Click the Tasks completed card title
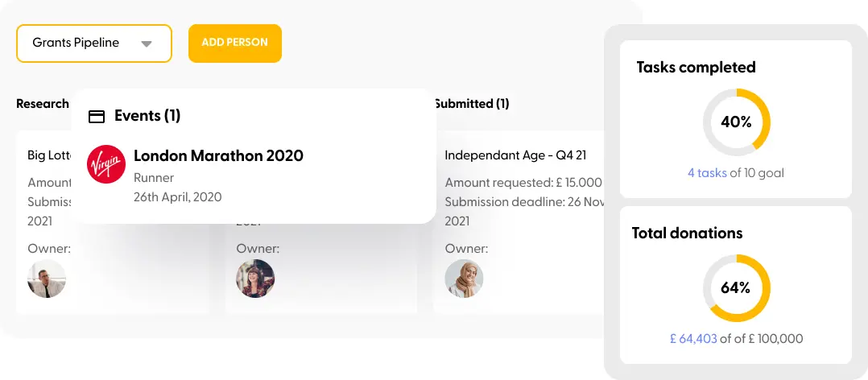 pos(696,68)
